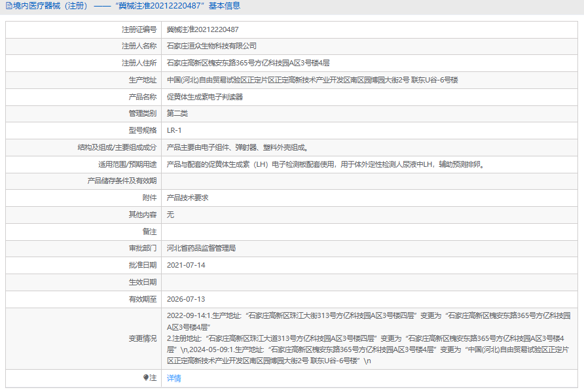
Task: Click the 型号规格 label
Action: (x=143, y=130)
